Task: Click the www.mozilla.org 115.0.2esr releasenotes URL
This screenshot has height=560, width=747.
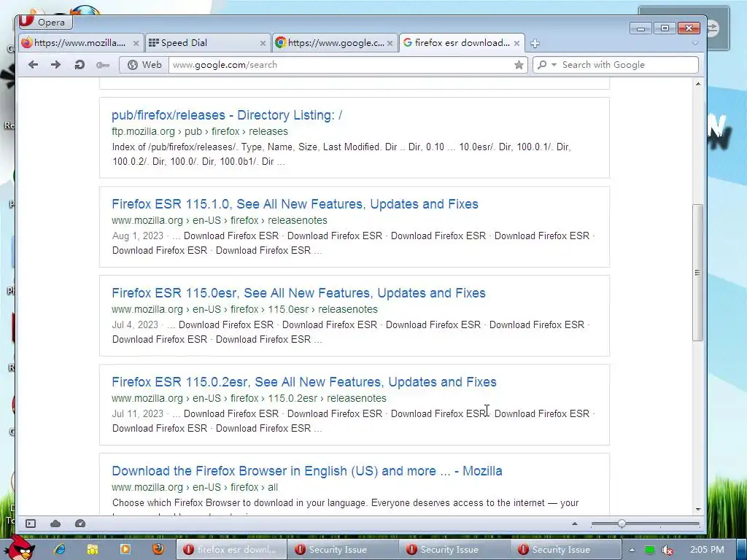Action: tap(249, 398)
